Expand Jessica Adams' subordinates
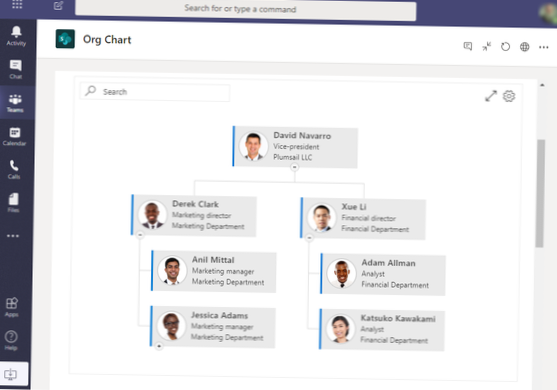The width and height of the screenshot is (557, 390). point(159,346)
